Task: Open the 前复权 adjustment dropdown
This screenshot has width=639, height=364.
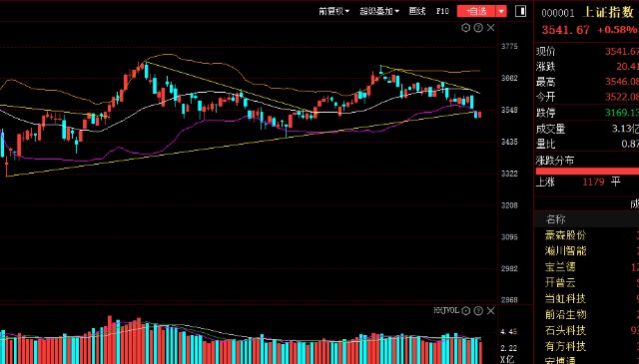Action: click(x=333, y=11)
